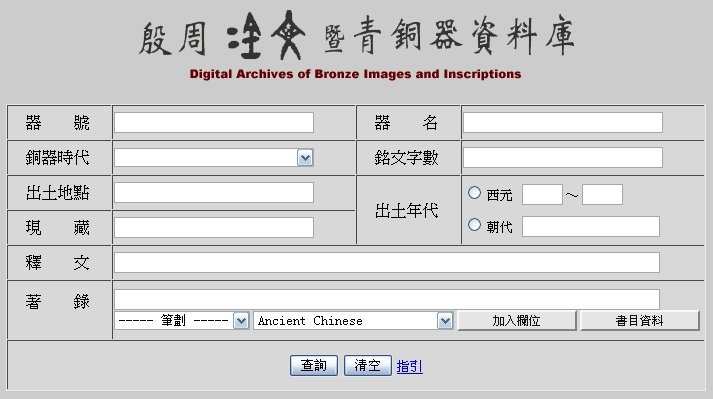Click the 出土地點 input field

214,192
